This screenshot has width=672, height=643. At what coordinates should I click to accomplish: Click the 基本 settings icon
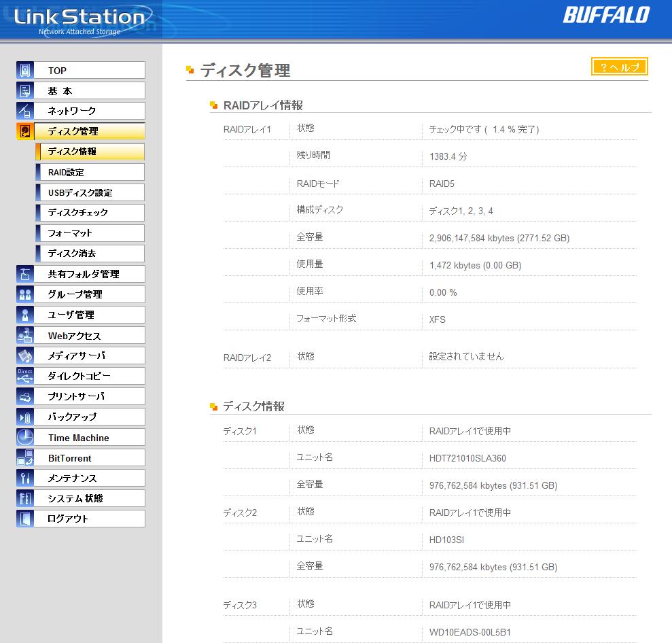point(25,90)
